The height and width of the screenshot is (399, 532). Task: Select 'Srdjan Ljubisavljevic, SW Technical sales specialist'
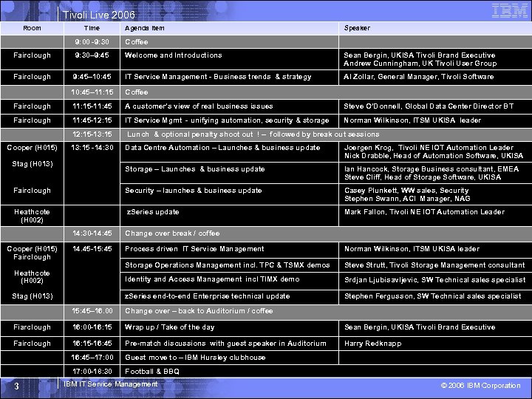pos(435,280)
